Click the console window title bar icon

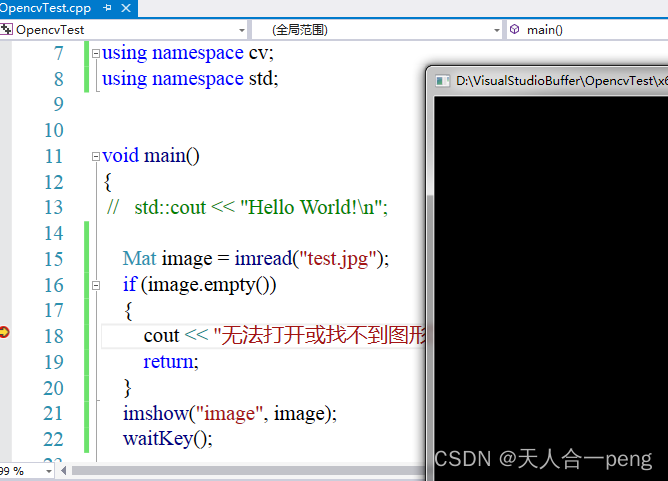pyautogui.click(x=442, y=81)
